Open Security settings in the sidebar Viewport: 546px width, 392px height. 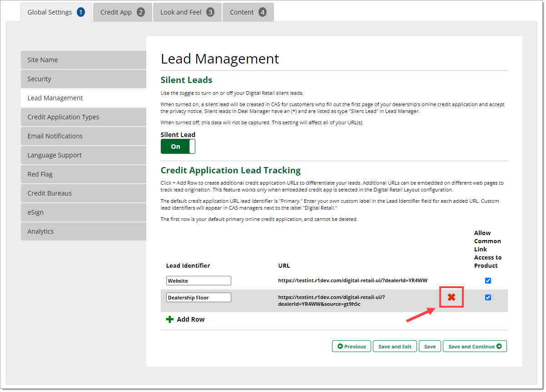[84, 79]
